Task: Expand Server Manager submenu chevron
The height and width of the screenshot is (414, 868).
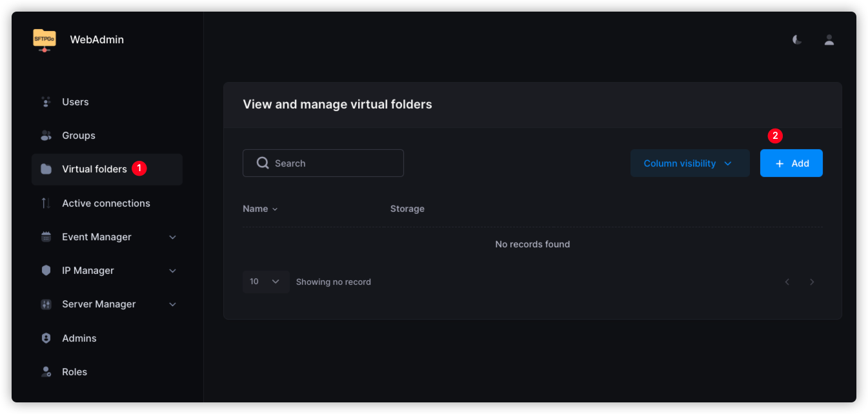Action: click(172, 304)
